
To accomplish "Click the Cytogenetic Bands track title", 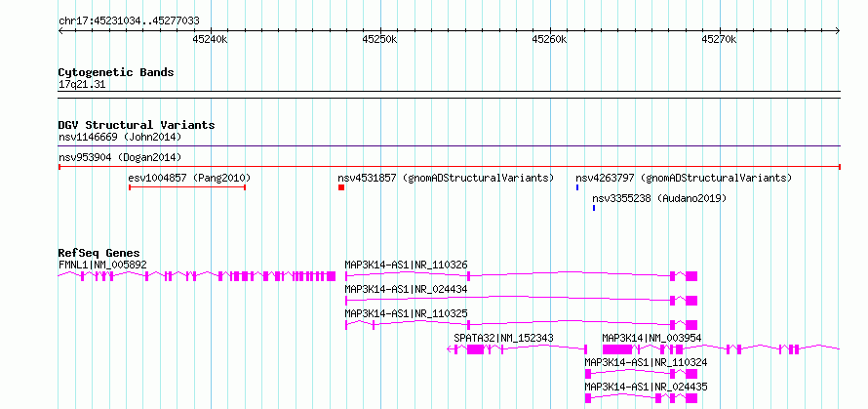I will (116, 72).
